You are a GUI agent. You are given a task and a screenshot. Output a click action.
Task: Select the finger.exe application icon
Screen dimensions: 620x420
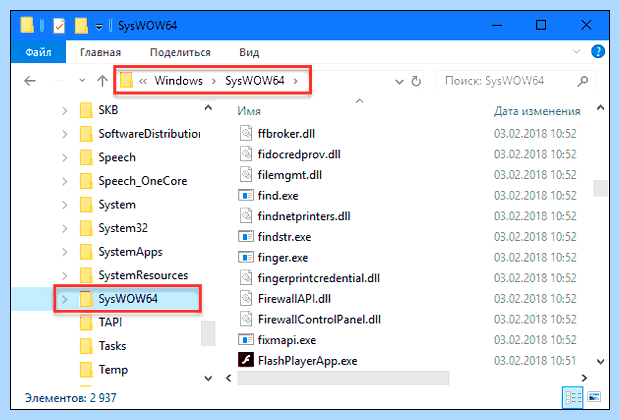(246, 257)
